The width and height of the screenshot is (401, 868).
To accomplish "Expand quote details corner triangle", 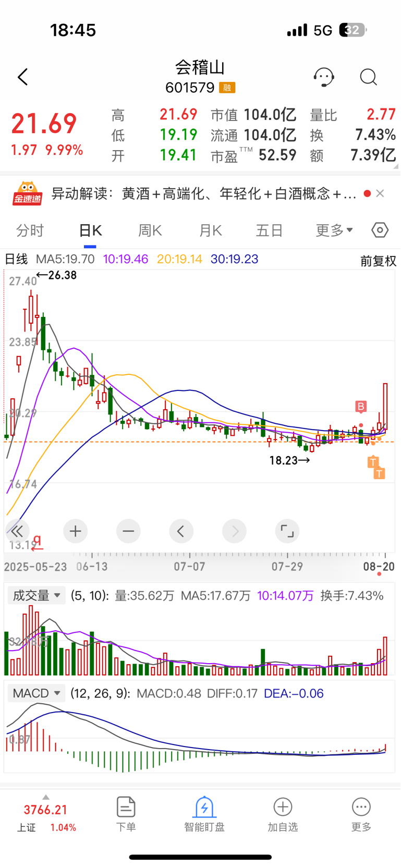I will click(x=396, y=166).
